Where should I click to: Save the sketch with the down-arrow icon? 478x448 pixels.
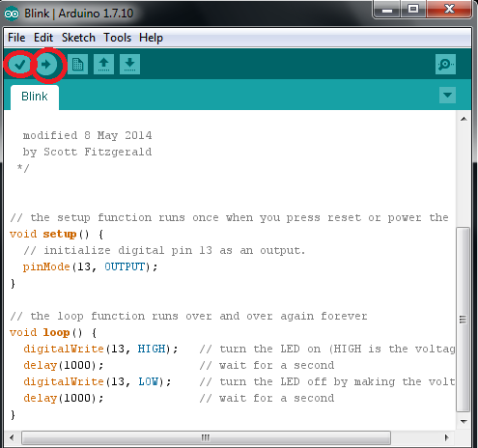(x=129, y=65)
